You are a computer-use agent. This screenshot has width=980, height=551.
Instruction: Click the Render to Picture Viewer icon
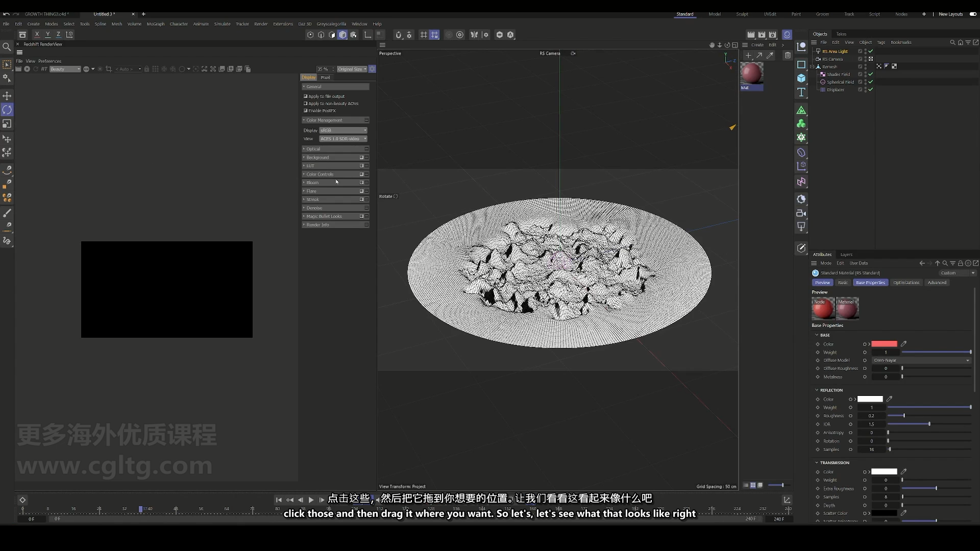(x=762, y=35)
